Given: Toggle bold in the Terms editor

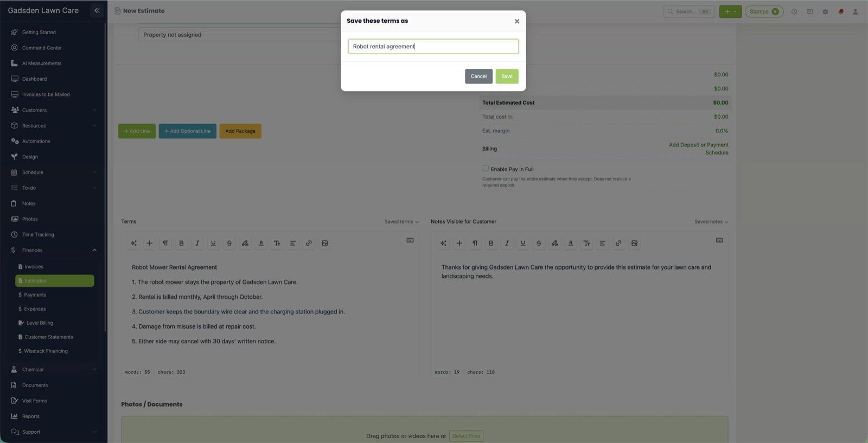Looking at the screenshot, I should pos(181,243).
